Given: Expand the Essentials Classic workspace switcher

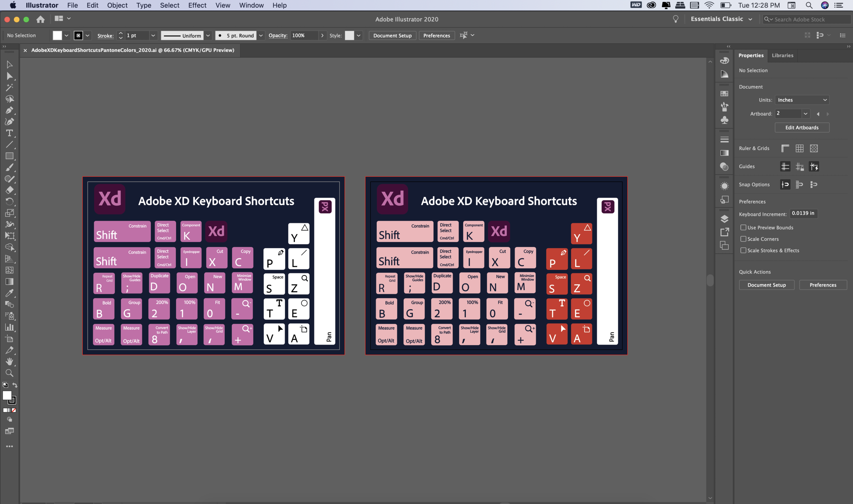Looking at the screenshot, I should (x=721, y=19).
